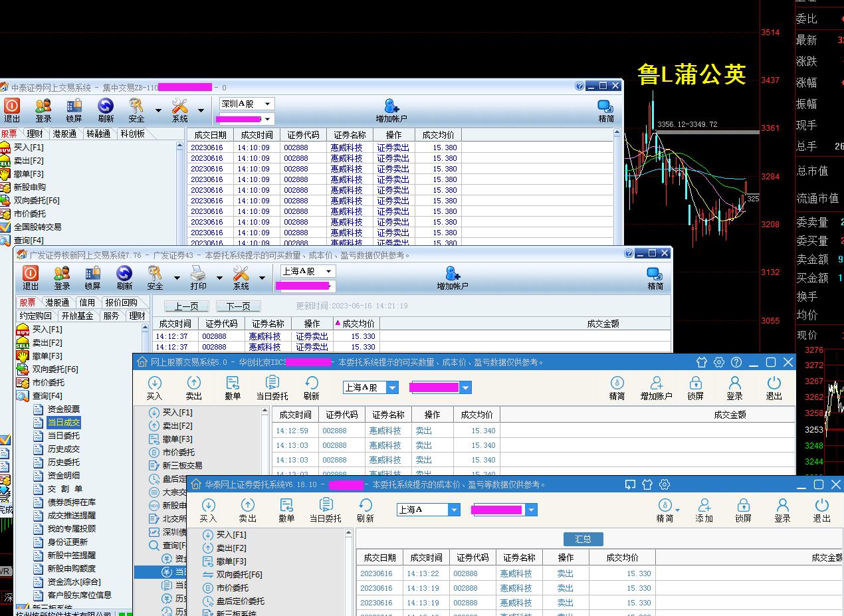
Task: Open 深圳A股 market dropdown in 中泰证券 window
Action: coord(267,104)
